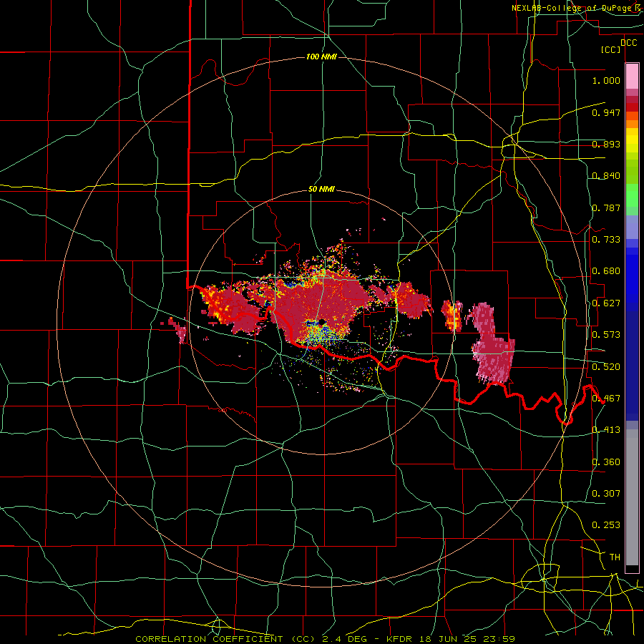Image resolution: width=644 pixels, height=644 pixels.
Task: Pick the light pink top color bar segment
Action: [x=632, y=76]
